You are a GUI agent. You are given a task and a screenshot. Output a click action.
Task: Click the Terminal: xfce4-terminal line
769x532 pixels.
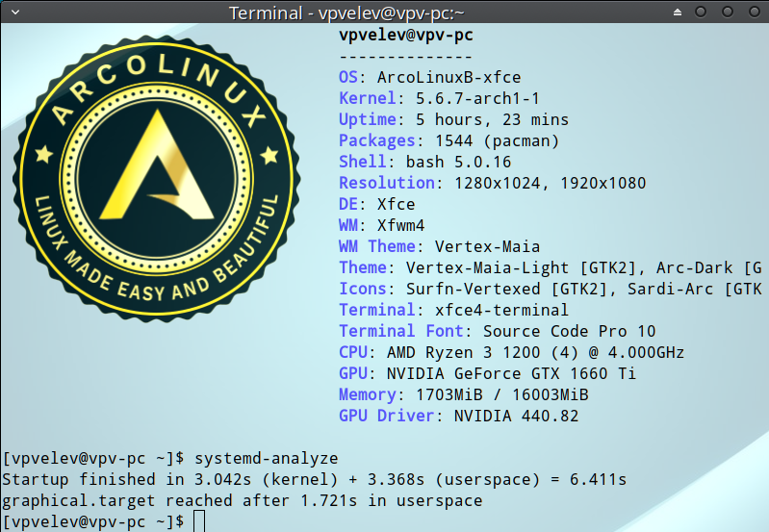tap(453, 310)
